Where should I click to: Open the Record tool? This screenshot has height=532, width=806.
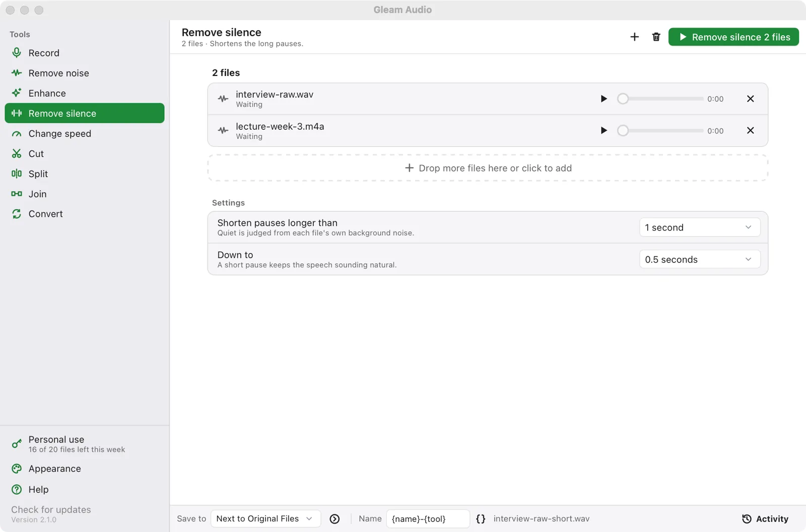click(x=84, y=53)
